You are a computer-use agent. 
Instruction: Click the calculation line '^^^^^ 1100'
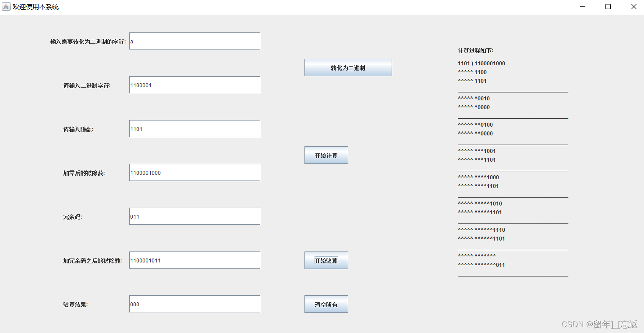[472, 72]
